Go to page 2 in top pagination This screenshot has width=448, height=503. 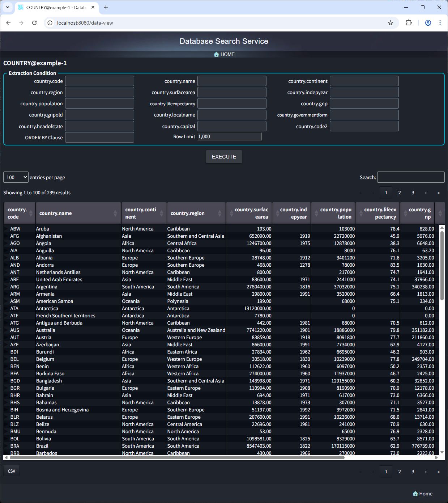pyautogui.click(x=399, y=193)
